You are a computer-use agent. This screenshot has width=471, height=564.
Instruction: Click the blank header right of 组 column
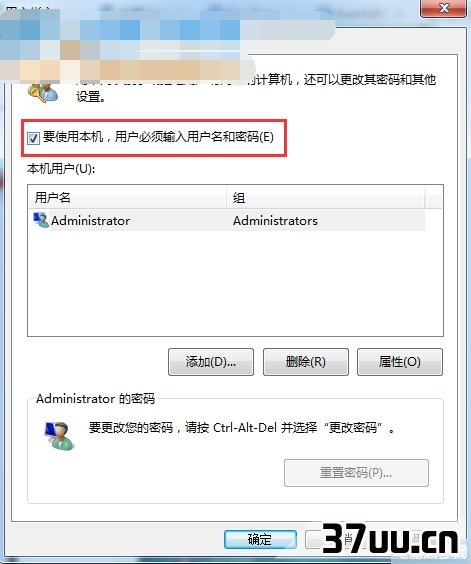click(x=434, y=197)
